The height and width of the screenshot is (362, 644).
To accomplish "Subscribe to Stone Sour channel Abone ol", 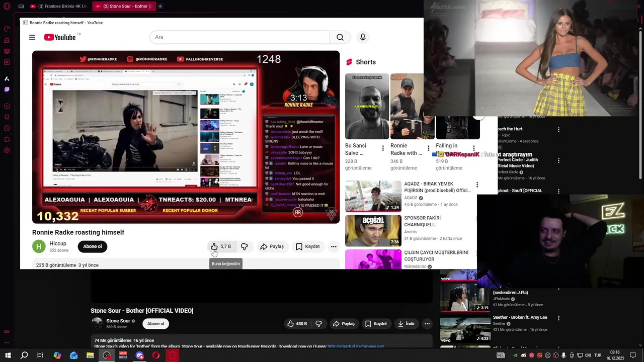I will 155,324.
